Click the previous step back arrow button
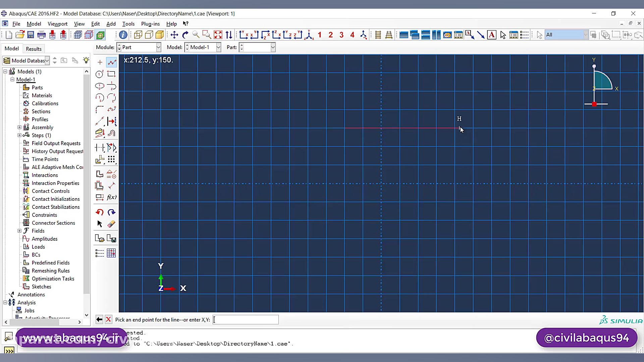644x362 pixels. 99,320
